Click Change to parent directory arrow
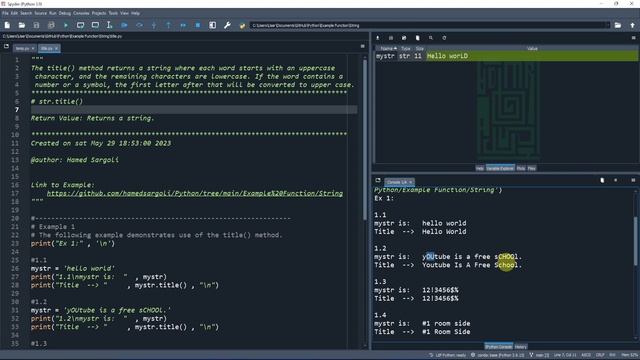 pos(632,25)
